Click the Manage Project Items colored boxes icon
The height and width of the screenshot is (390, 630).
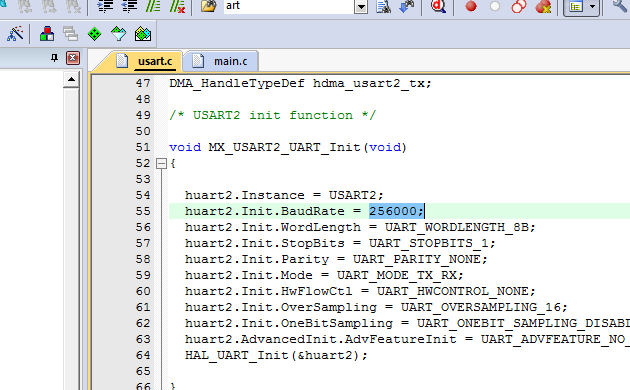click(47, 34)
